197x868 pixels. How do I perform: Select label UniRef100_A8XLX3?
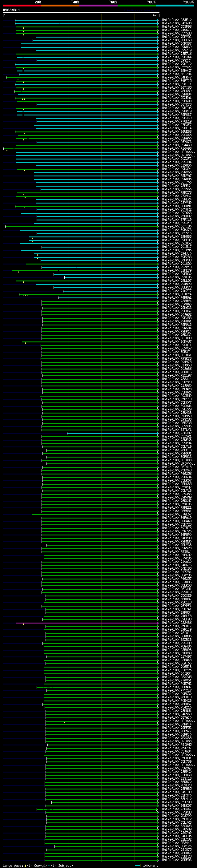[x=177, y=785]
